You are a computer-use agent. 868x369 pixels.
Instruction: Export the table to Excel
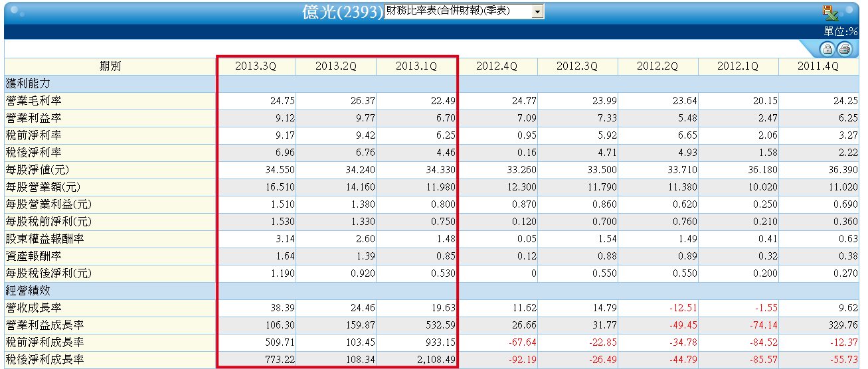click(831, 12)
